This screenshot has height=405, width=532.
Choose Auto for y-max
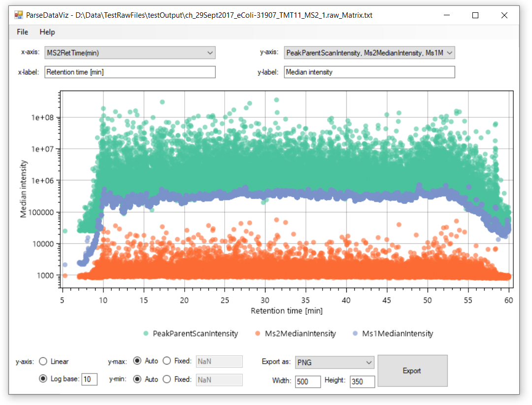click(137, 361)
